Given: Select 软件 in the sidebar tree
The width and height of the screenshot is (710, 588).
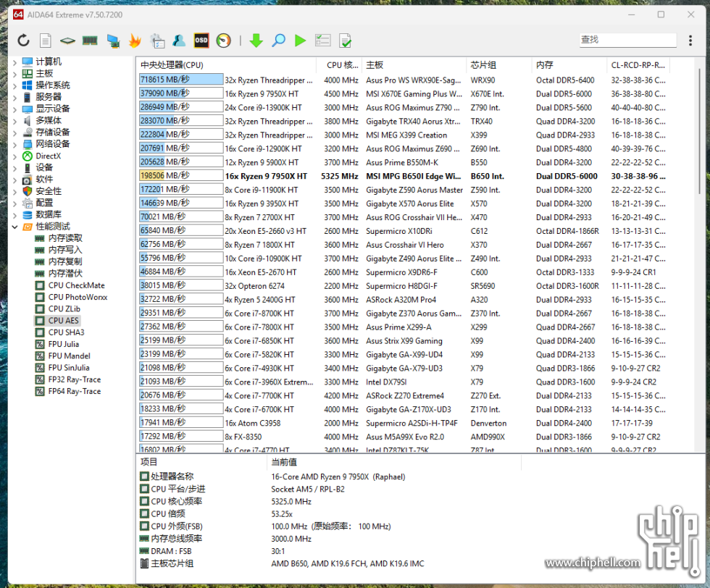Looking at the screenshot, I should tap(44, 180).
